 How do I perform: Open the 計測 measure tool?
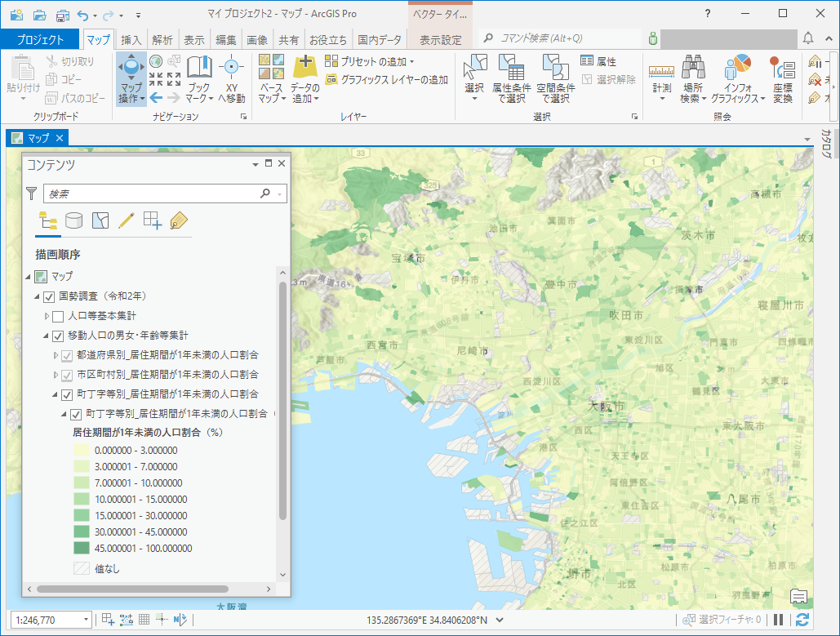(661, 79)
